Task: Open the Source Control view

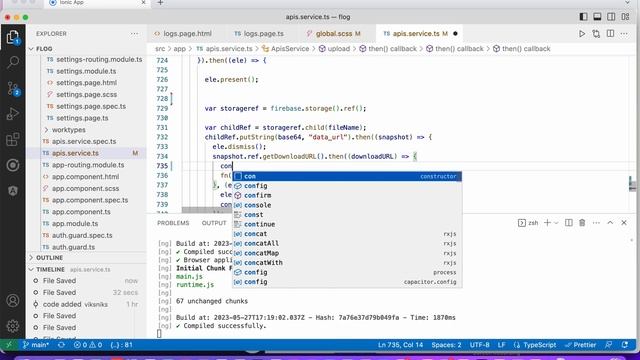Action: (x=13, y=88)
